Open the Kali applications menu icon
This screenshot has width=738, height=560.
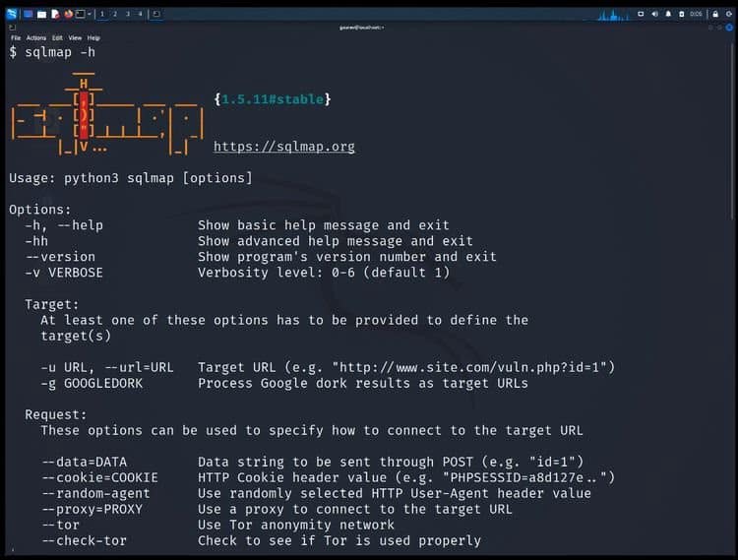[11, 14]
